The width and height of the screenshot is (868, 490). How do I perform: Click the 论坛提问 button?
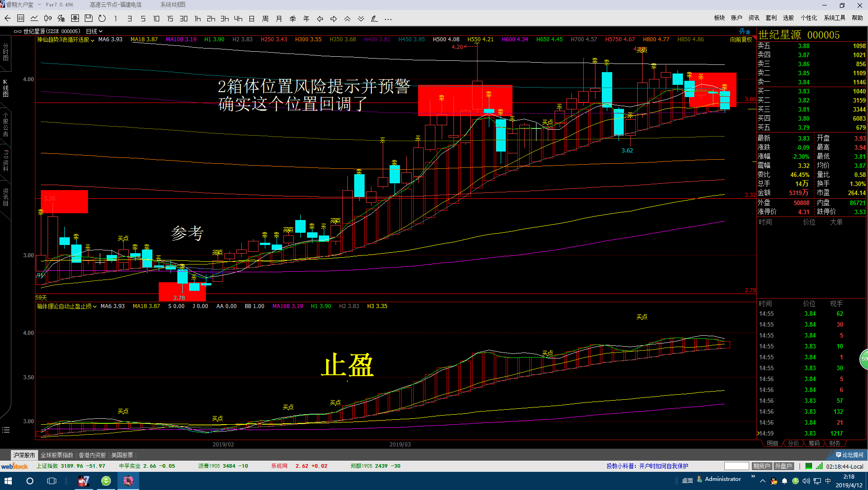coord(850,455)
